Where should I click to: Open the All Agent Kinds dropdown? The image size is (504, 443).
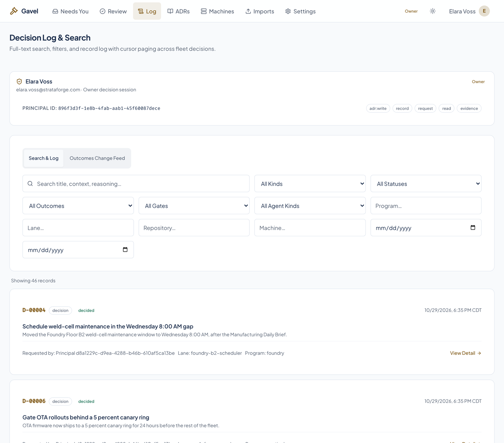[x=310, y=206]
